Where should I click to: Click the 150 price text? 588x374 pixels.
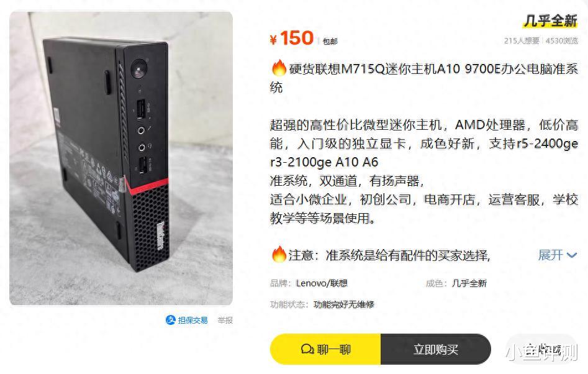click(297, 38)
